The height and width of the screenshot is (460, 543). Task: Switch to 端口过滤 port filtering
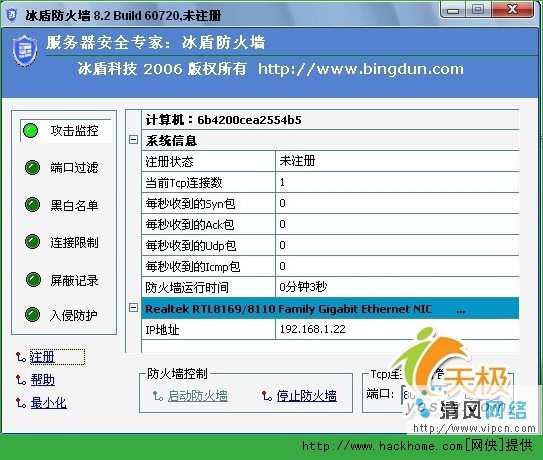click(x=74, y=168)
